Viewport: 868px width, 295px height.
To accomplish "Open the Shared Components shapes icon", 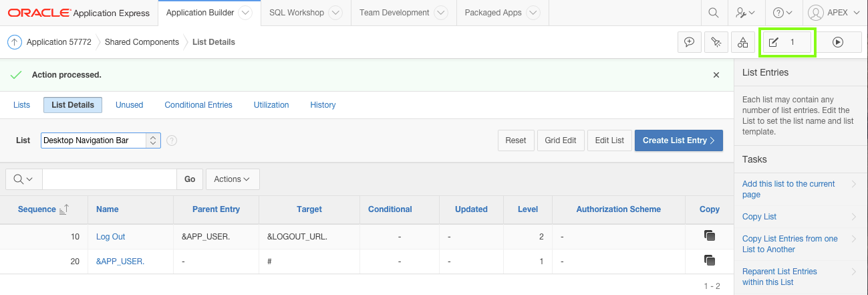I will point(742,42).
